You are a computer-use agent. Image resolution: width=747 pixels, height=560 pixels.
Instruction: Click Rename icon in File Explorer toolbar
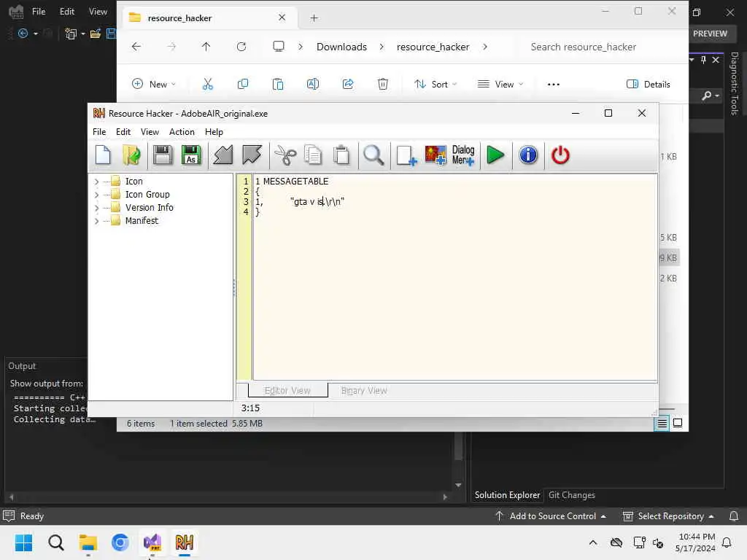coord(312,85)
